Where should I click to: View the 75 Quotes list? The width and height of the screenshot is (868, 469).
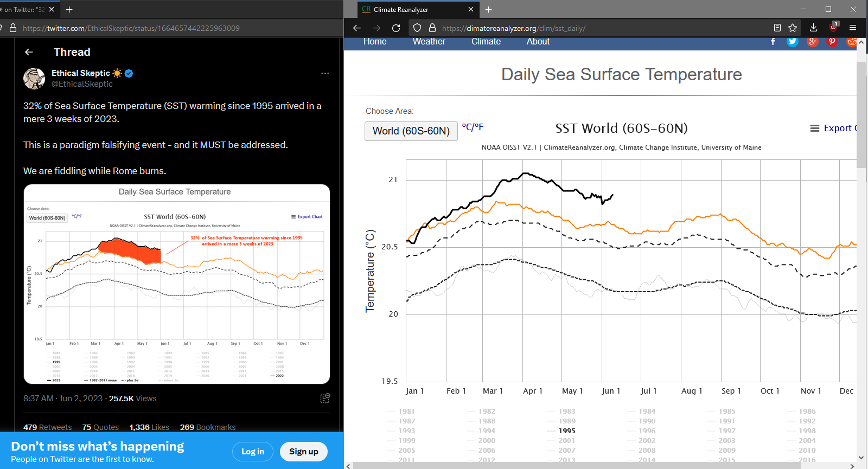[100, 427]
